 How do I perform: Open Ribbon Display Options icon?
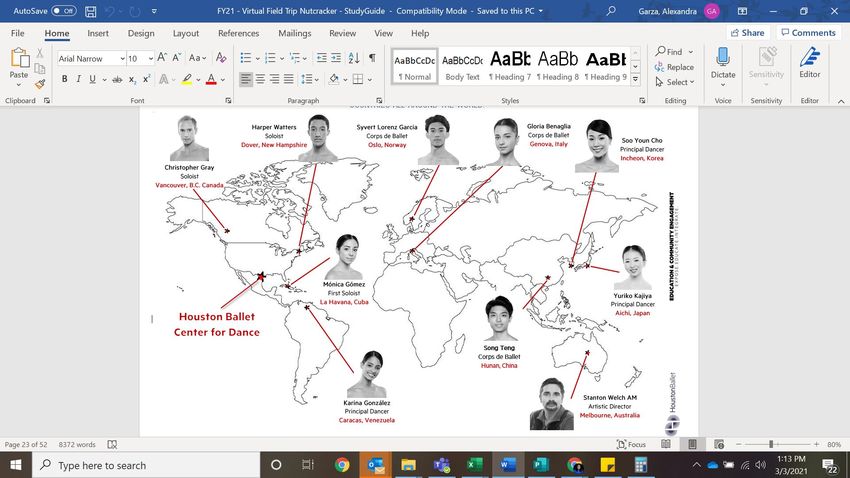point(742,11)
